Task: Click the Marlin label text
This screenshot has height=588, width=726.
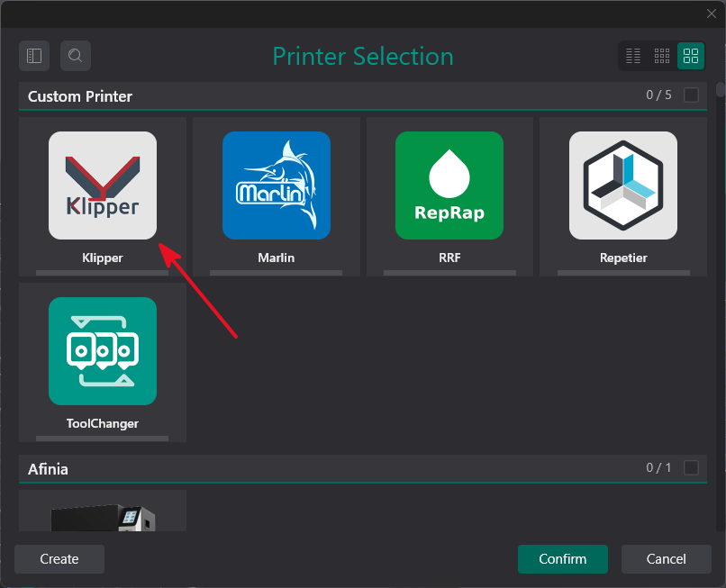Action: point(276,258)
